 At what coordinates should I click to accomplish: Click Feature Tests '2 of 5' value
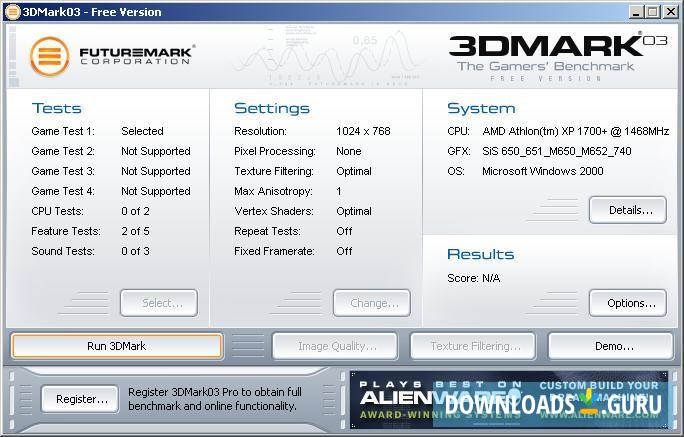135,231
